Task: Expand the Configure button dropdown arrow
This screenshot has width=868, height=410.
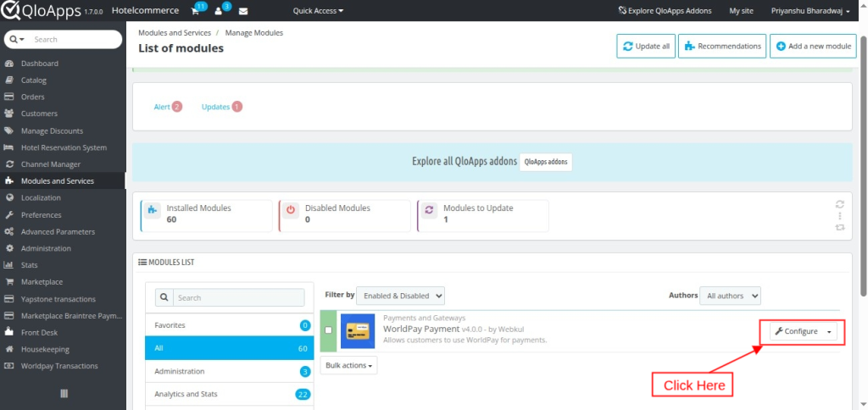Action: pos(828,331)
